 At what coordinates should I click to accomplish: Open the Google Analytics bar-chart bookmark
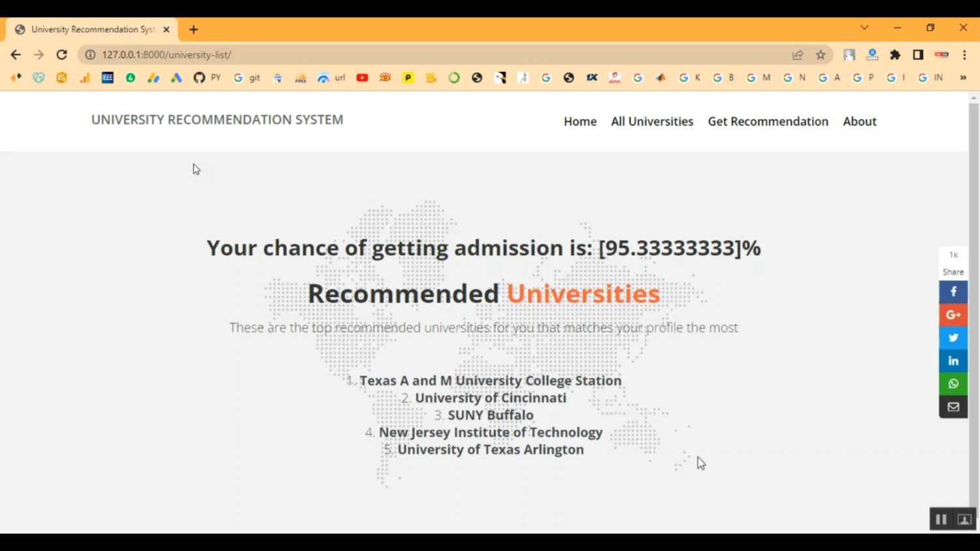point(84,78)
